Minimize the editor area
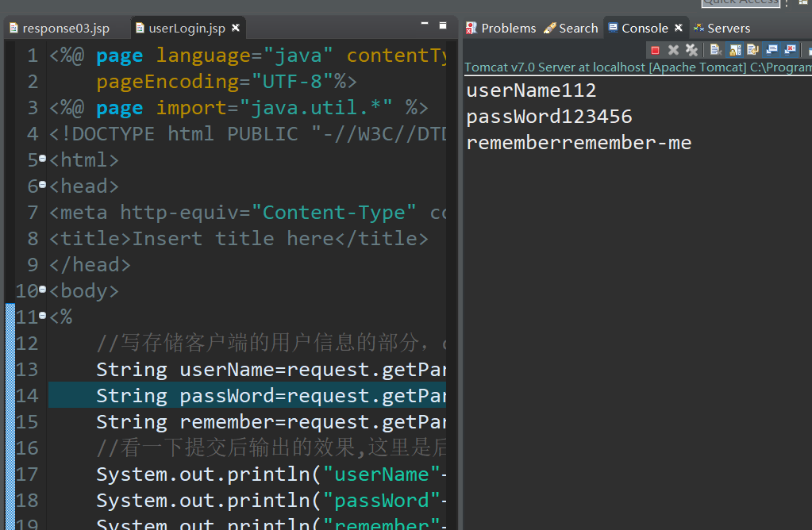The image size is (812, 530). [x=425, y=24]
